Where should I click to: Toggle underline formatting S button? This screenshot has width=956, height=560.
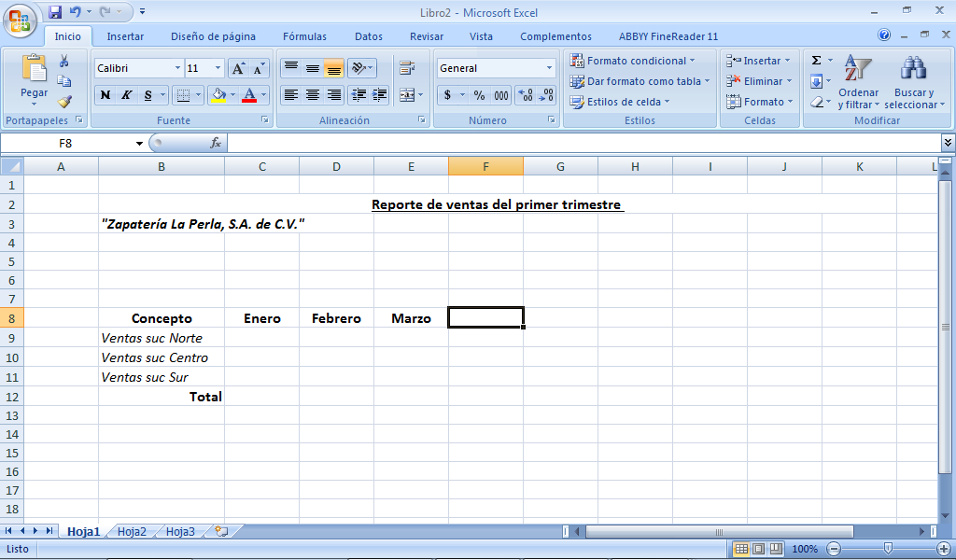click(x=148, y=95)
